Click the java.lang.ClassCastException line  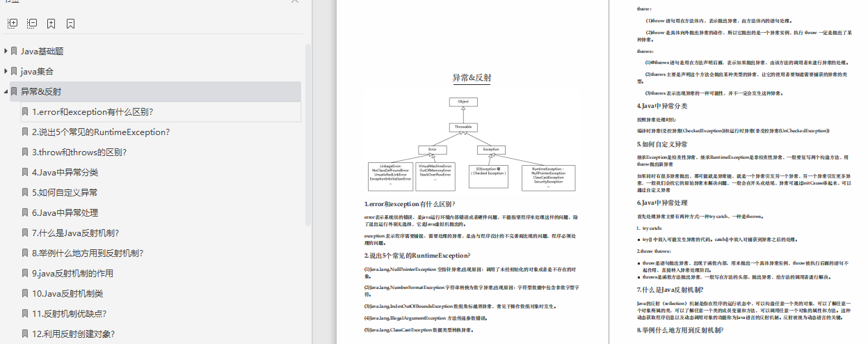point(419,329)
